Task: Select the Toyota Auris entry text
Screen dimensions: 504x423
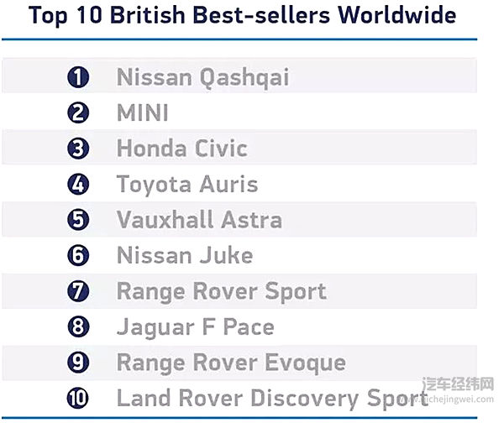Action: click(187, 185)
